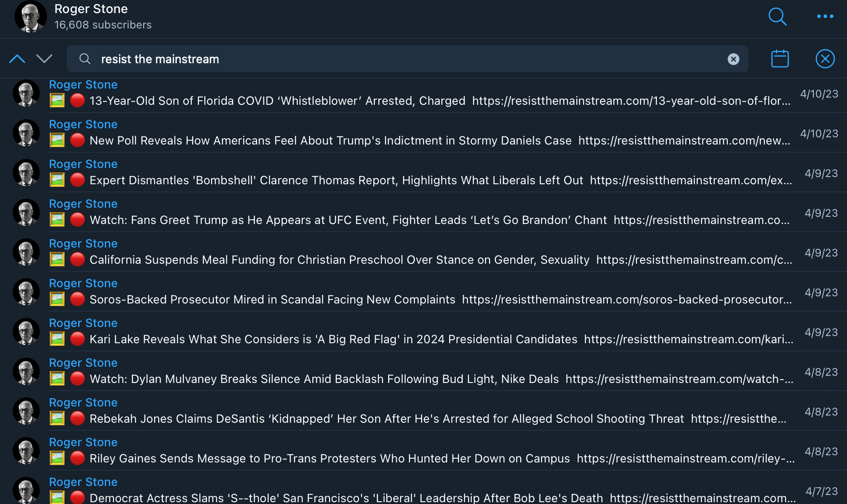Click red circle icon on Kari Lake message
Viewport: 847px width, 504px height.
(77, 339)
